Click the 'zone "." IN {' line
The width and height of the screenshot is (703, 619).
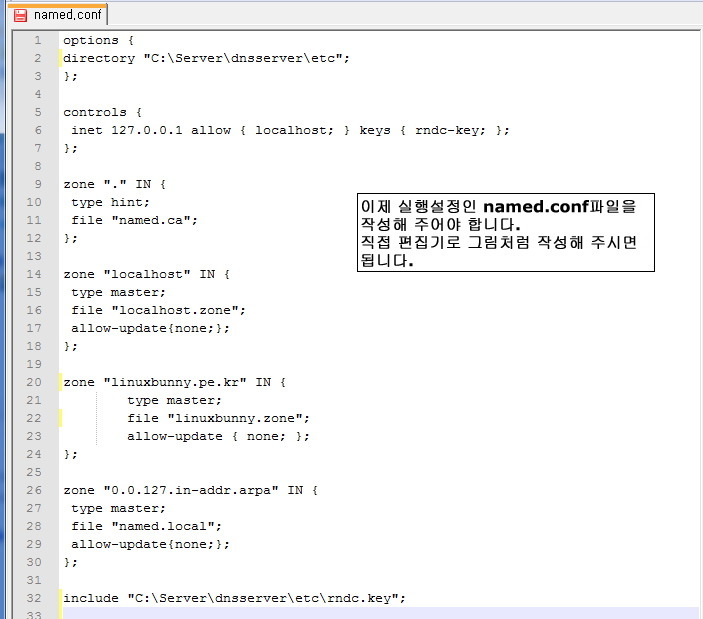pos(114,184)
